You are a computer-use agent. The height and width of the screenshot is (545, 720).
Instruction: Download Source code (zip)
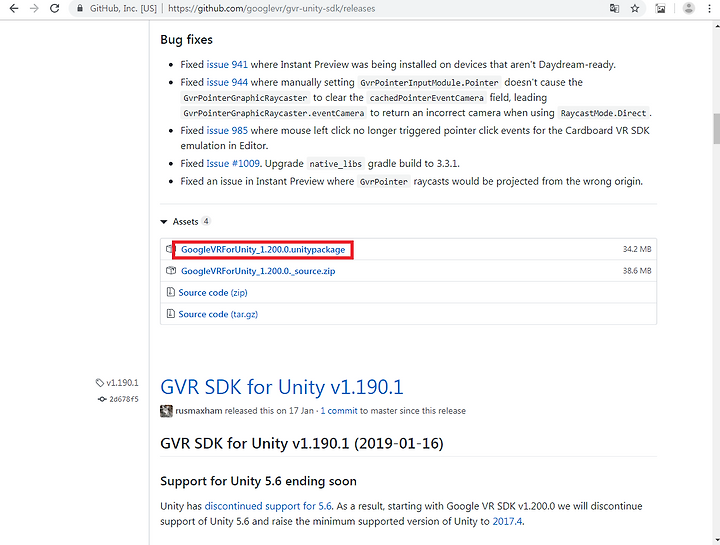(213, 292)
